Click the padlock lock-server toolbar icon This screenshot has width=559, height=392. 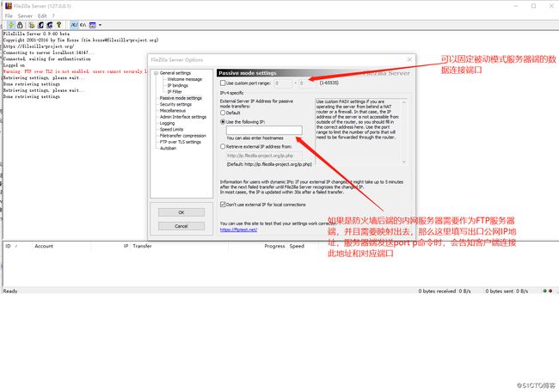20,25
